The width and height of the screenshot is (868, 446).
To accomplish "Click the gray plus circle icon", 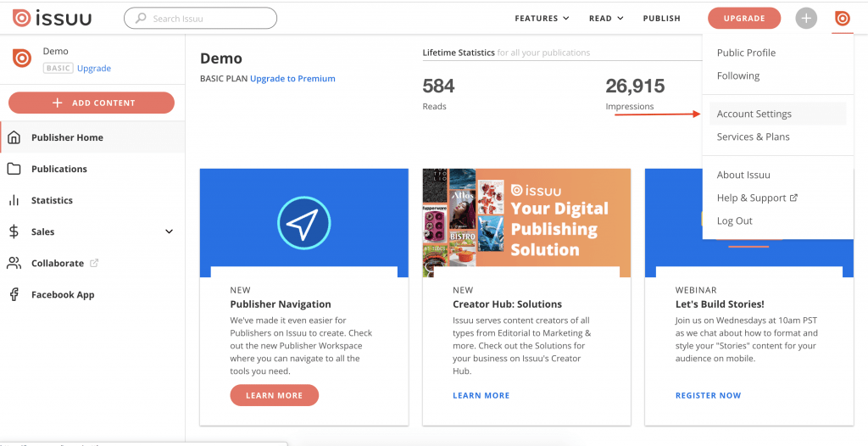I will (x=806, y=19).
